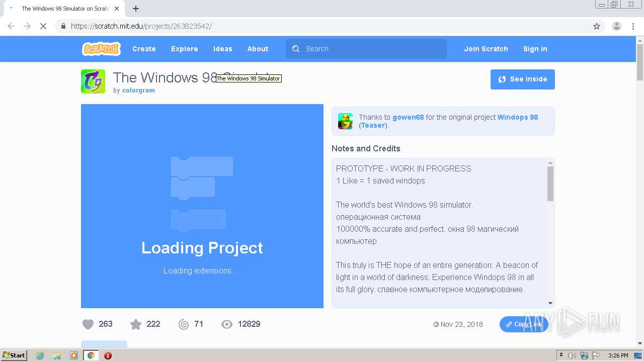Click the search magnifier icon
Screen dimensions: 644x362
296,49
